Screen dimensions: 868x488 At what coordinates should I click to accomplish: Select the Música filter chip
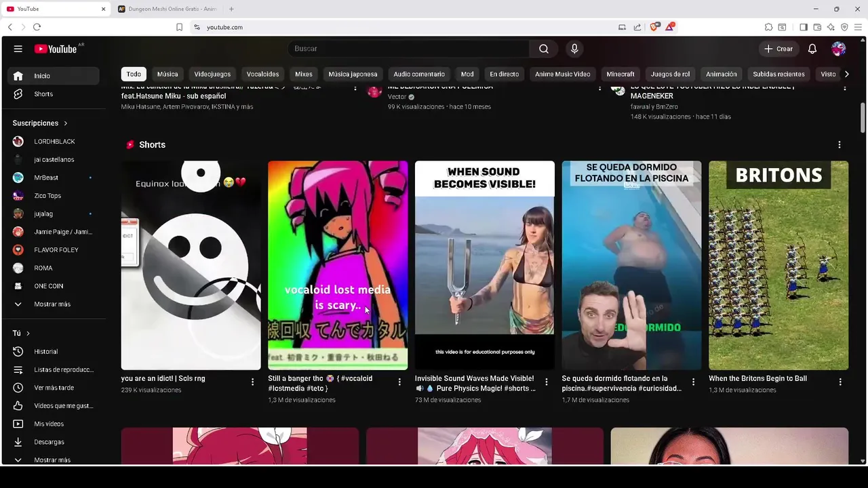tap(167, 74)
